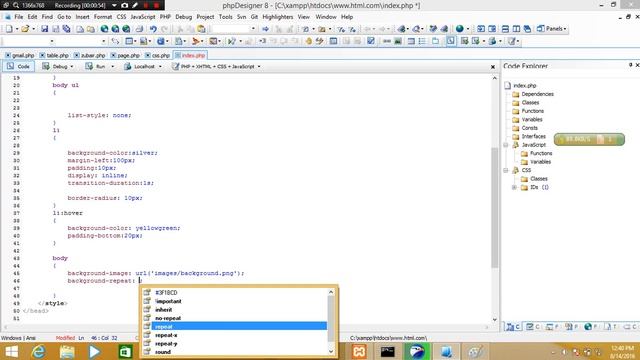Open the Panels dropdown

point(552,29)
